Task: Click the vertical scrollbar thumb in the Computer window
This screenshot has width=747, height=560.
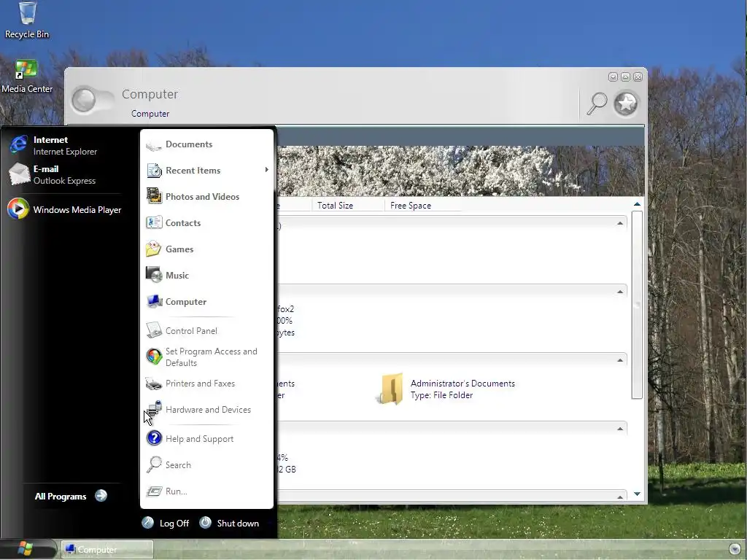Action: 637,305
